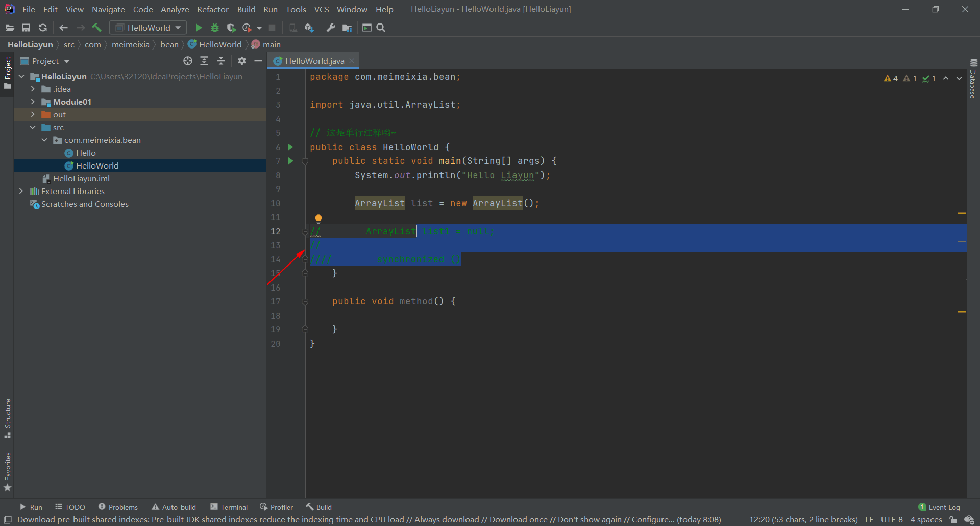980x526 pixels.
Task: Expand External Libraries node
Action: [21, 191]
